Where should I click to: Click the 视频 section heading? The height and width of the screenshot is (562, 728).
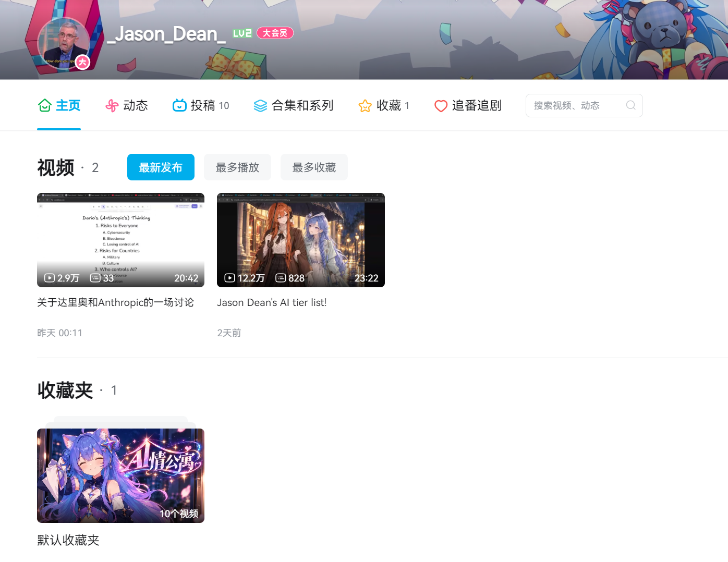pyautogui.click(x=56, y=167)
